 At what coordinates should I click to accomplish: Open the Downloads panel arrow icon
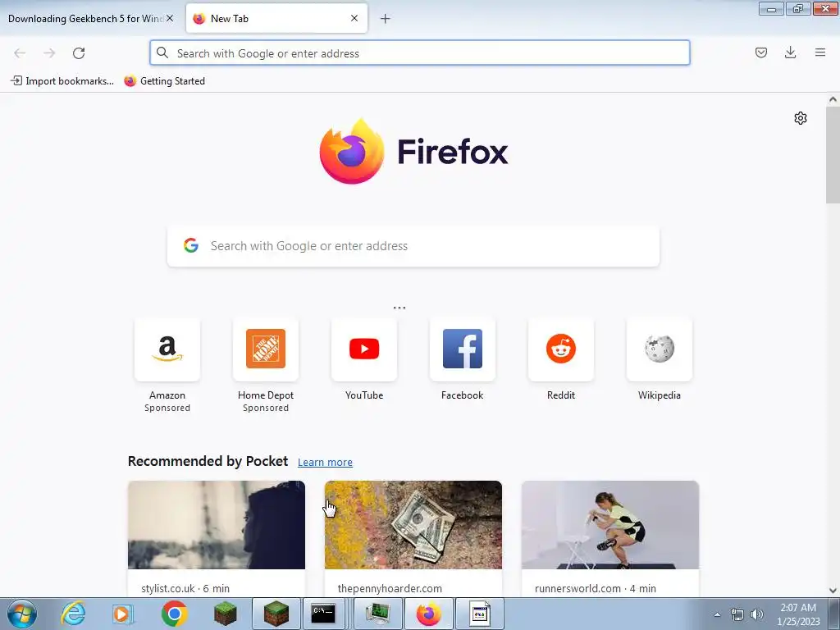[x=790, y=52]
